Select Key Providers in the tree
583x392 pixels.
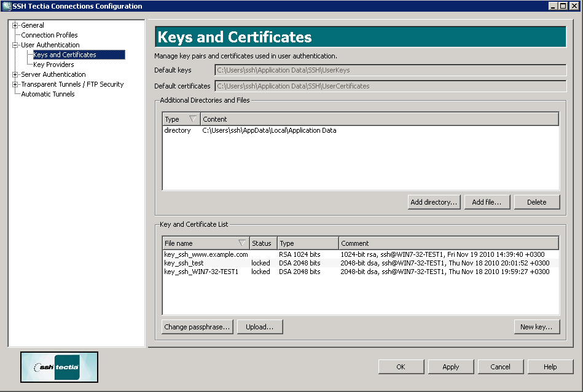pos(53,65)
